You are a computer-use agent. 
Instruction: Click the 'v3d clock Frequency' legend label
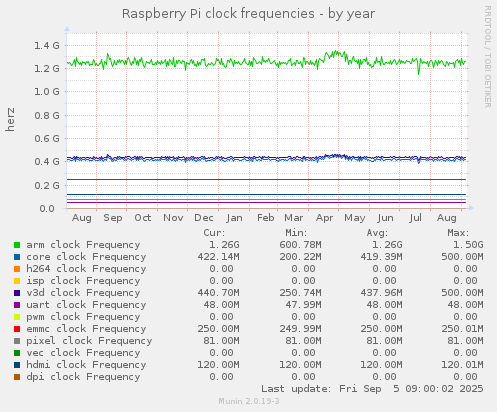(83, 293)
